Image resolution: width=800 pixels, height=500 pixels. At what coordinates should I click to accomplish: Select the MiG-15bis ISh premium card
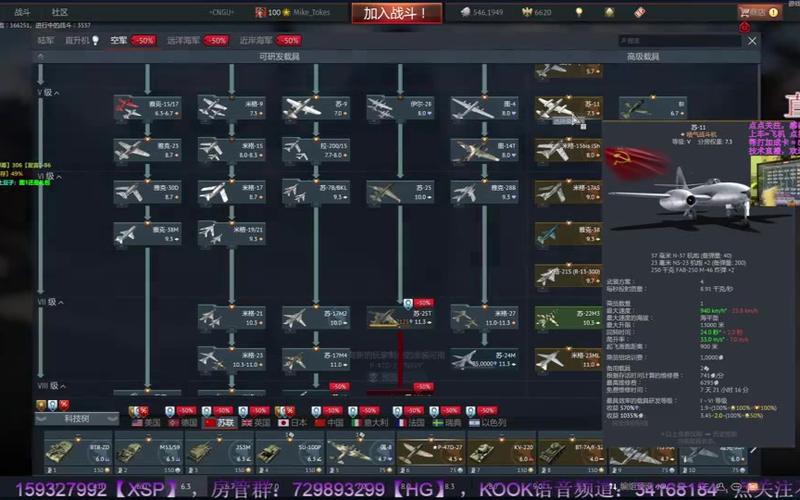(568, 150)
